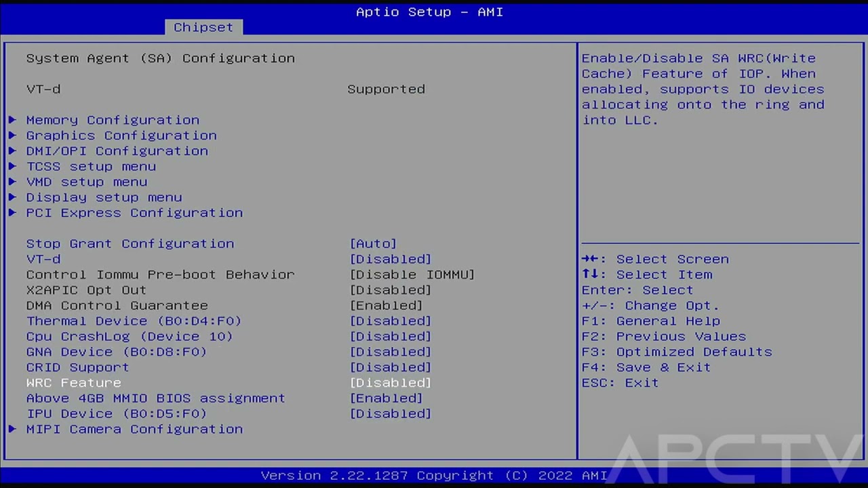
Task: Change Stop Grant Configuration [Auto] value
Action: point(373,243)
